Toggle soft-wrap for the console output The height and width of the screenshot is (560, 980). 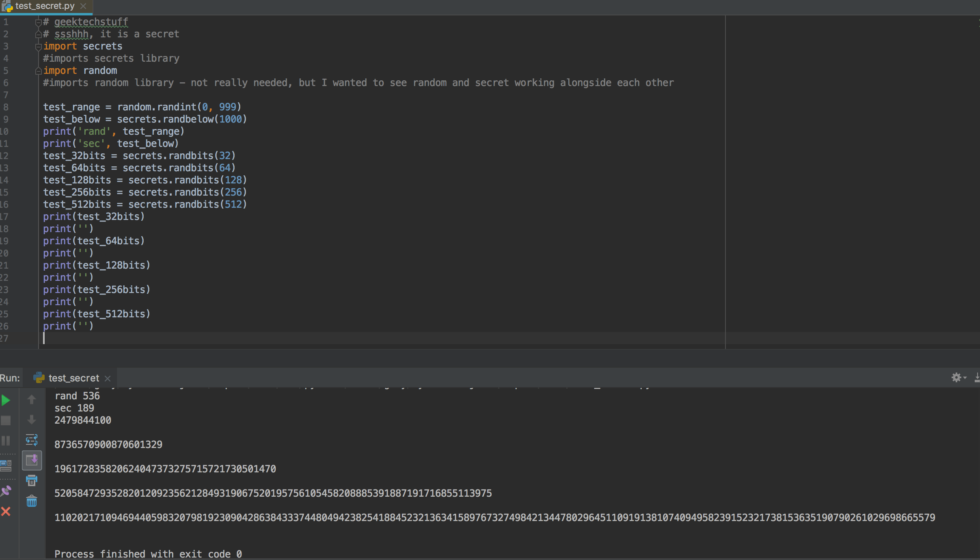click(x=32, y=440)
